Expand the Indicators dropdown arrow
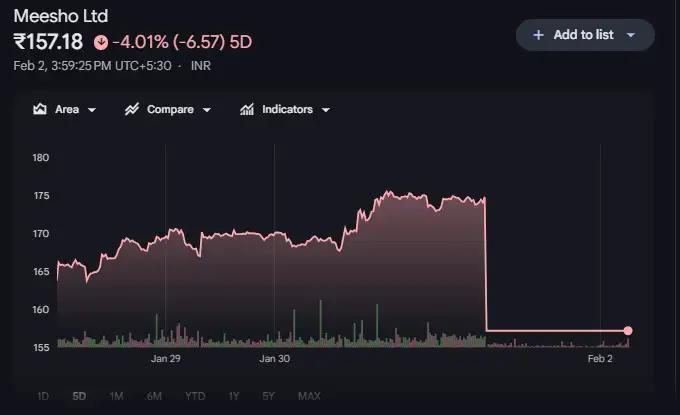Screen dimensions: 680x415 coord(326,110)
